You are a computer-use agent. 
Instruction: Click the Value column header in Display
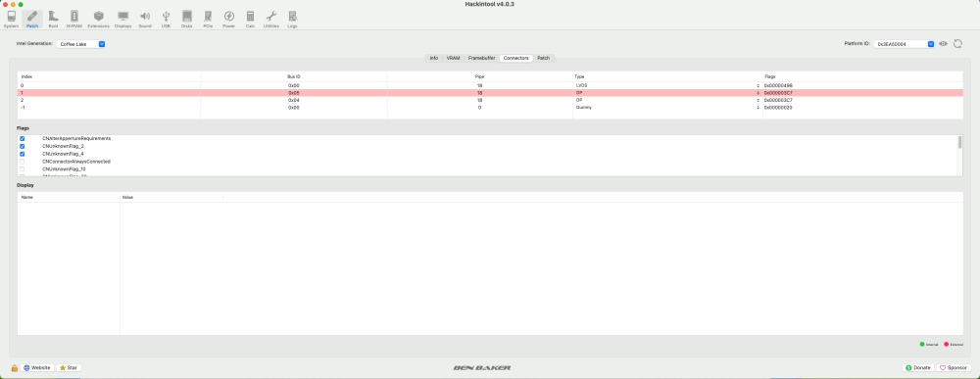(171, 197)
